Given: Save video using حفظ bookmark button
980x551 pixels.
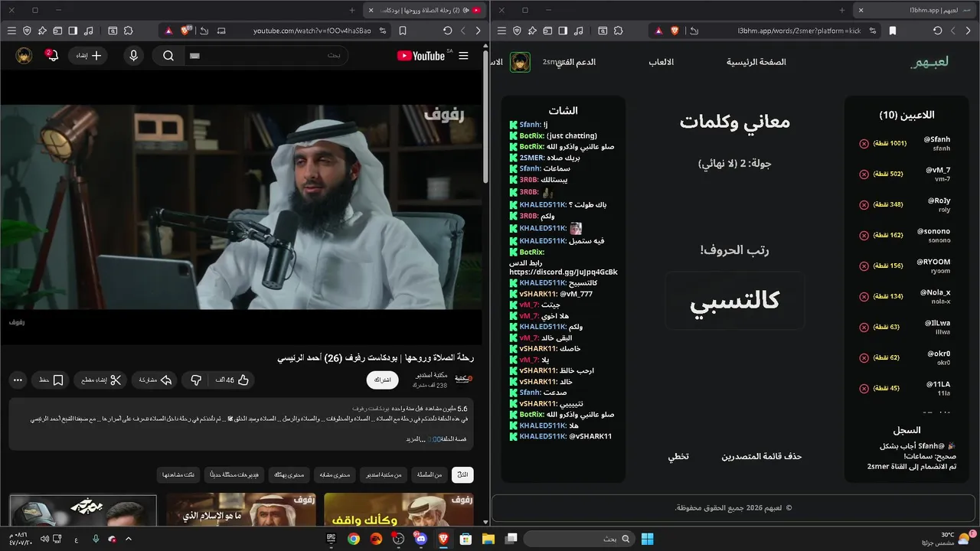Looking at the screenshot, I should [x=51, y=380].
